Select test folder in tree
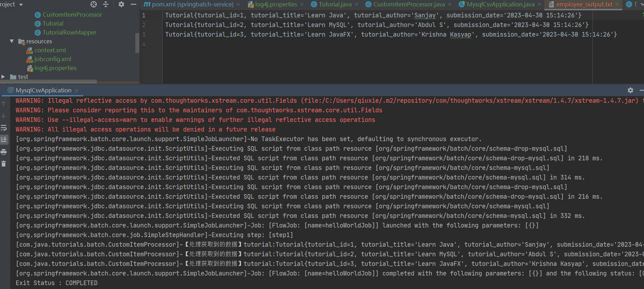The width and height of the screenshot is (644, 289). [x=23, y=77]
